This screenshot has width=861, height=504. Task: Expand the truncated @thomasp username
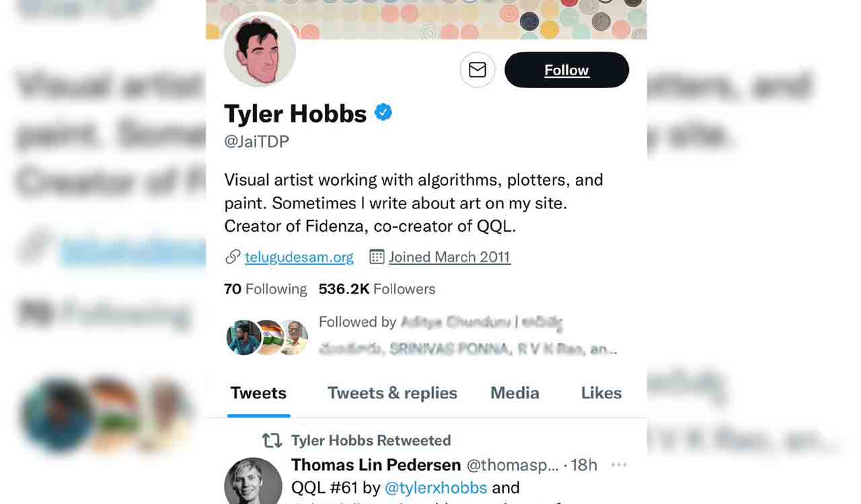tap(515, 464)
